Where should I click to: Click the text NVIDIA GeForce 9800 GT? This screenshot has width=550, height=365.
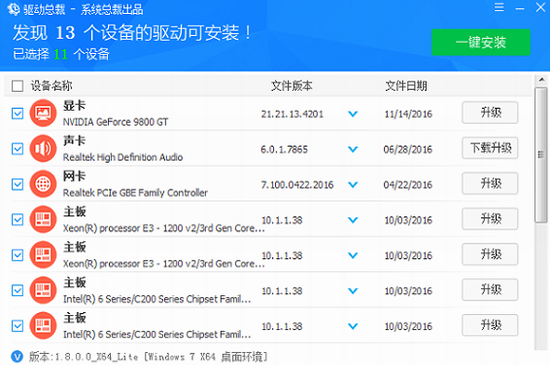pos(115,122)
